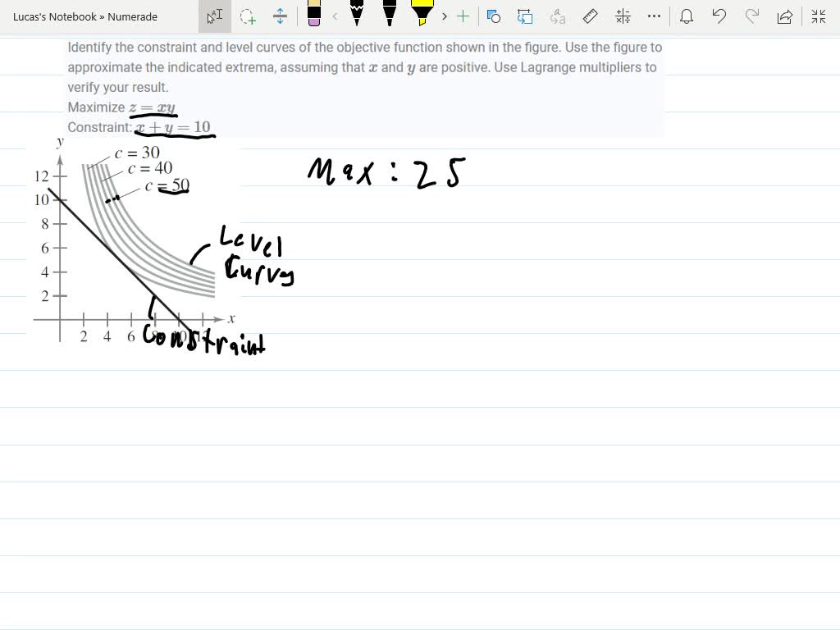The height and width of the screenshot is (630, 840).
Task: Open the Share menu
Action: click(785, 16)
